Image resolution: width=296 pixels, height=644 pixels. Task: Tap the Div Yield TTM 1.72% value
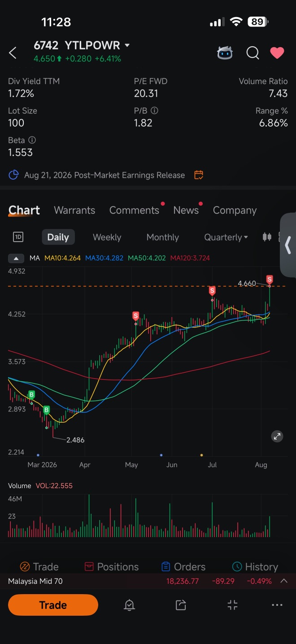(x=21, y=93)
